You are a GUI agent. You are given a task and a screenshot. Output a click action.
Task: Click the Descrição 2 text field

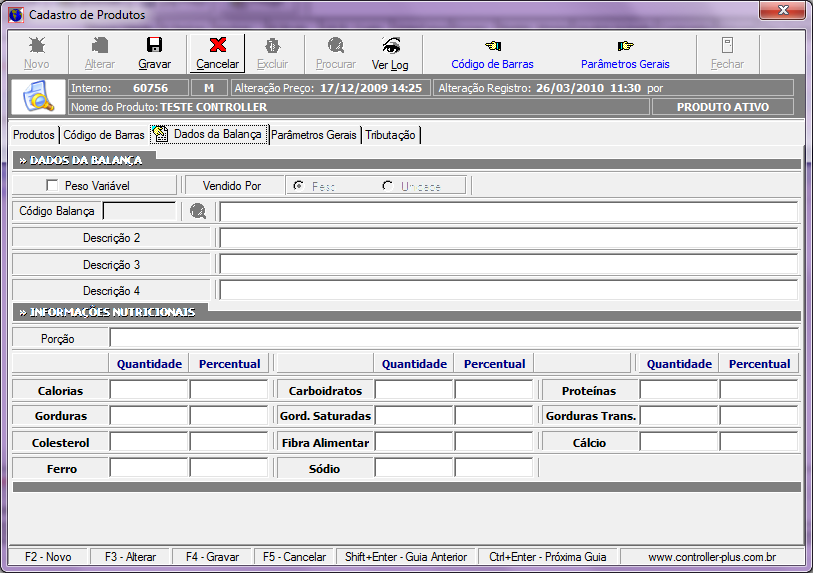pos(509,238)
